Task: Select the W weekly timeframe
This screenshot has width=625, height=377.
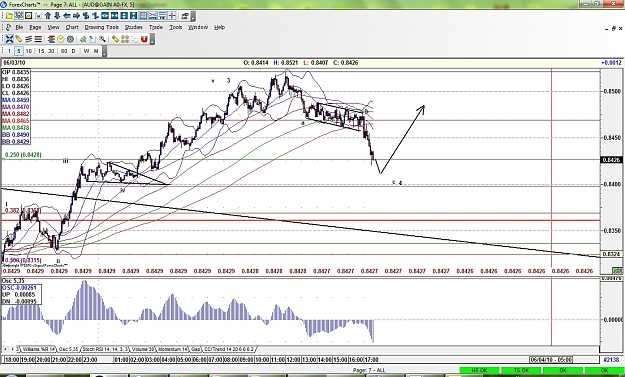Action: point(86,51)
